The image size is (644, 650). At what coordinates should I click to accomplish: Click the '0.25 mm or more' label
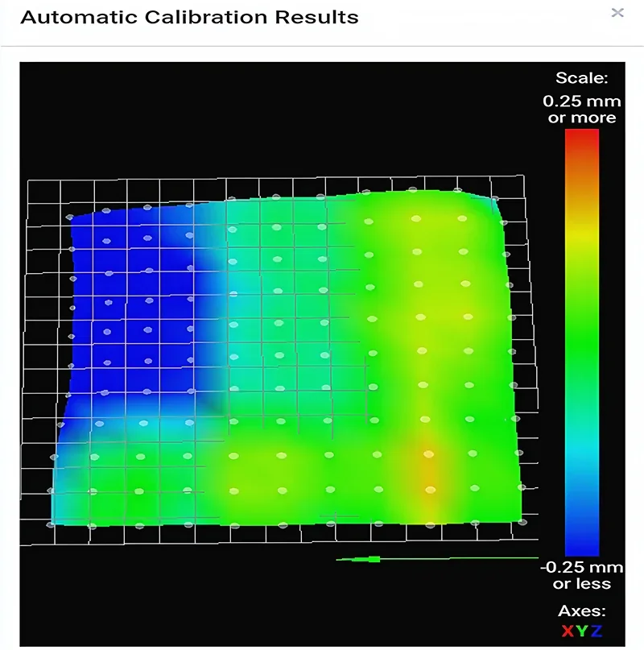pyautogui.click(x=584, y=109)
